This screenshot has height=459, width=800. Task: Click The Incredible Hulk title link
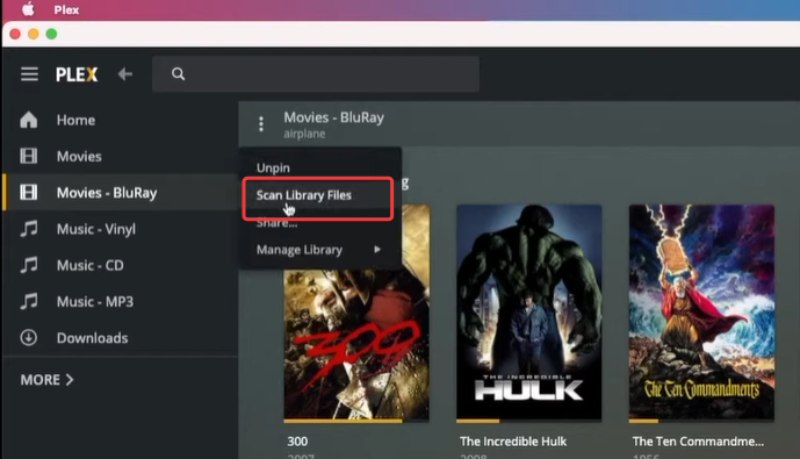coord(513,441)
